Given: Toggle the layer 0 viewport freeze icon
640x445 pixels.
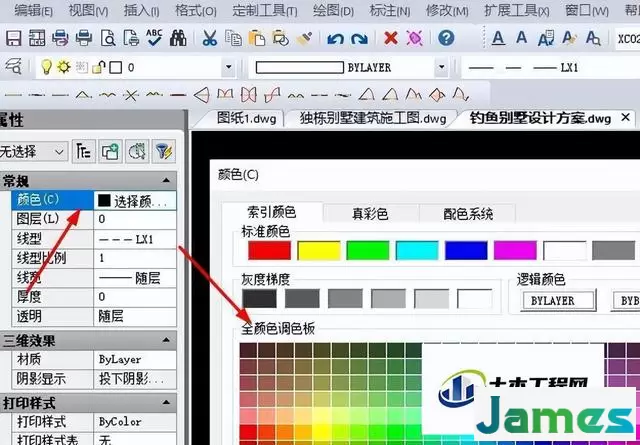Looking at the screenshot, I should tap(81, 67).
